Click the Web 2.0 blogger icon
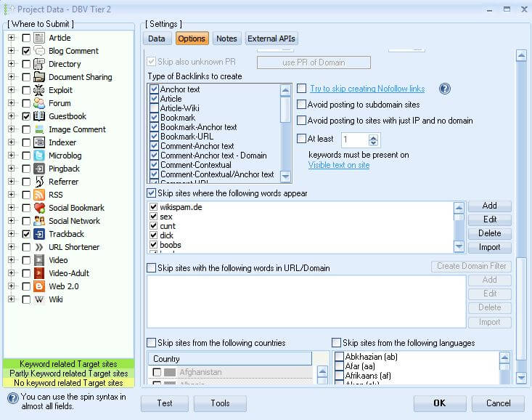This screenshot has height=420, width=532. click(x=39, y=286)
